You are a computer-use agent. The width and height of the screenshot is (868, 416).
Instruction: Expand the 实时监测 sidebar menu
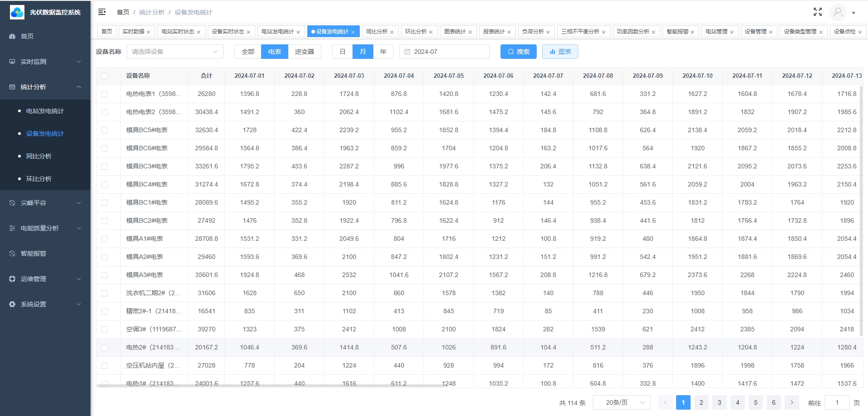(79, 62)
